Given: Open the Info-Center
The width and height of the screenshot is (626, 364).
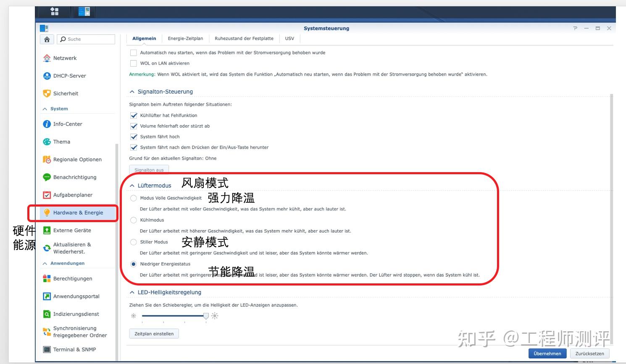Looking at the screenshot, I should [67, 124].
